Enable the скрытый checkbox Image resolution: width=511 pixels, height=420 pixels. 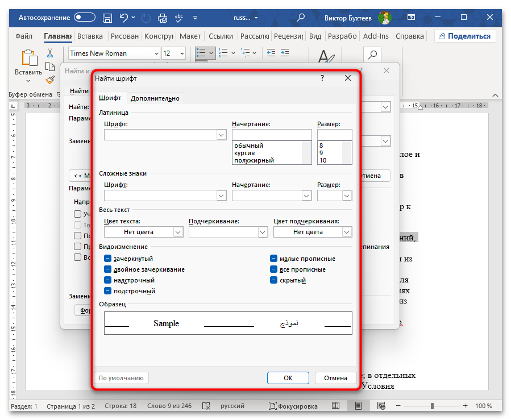(274, 280)
